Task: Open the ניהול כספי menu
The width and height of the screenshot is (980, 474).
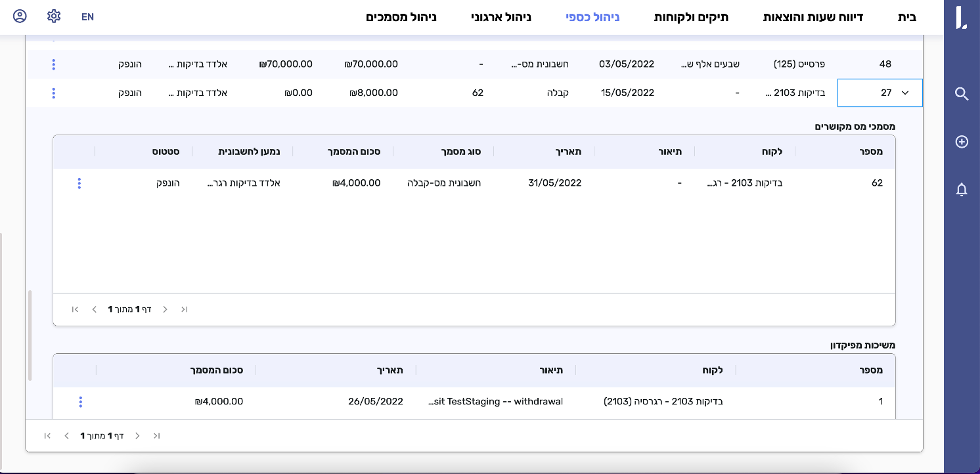Action: pos(593,17)
